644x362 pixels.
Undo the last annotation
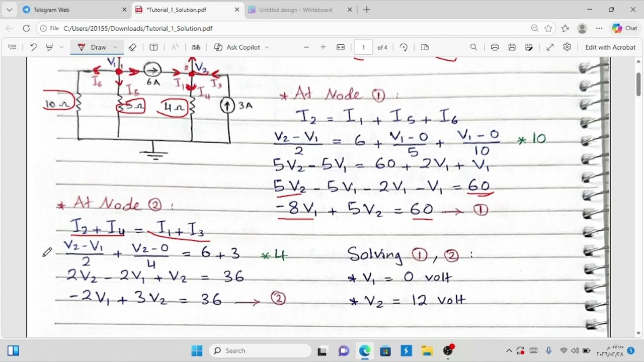click(x=33, y=47)
